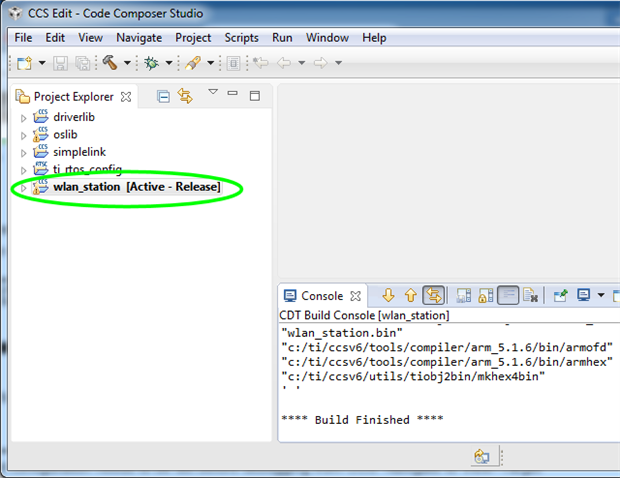Expand the oslib project

(x=23, y=136)
